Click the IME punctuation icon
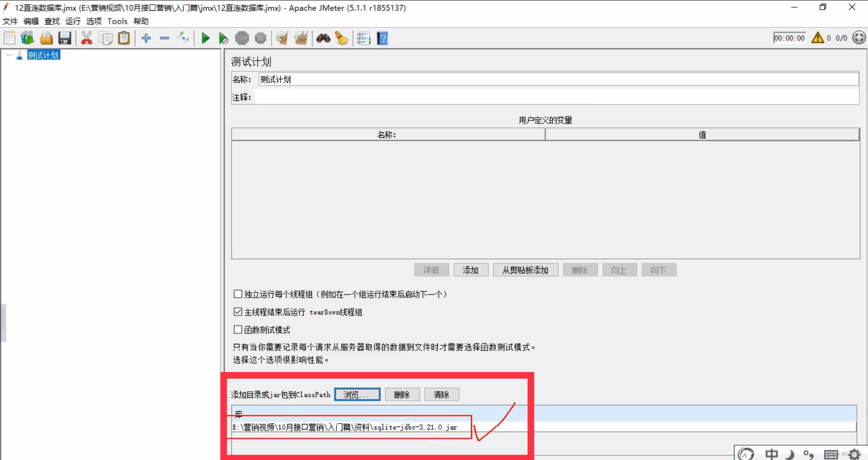This screenshot has height=460, width=868. tap(808, 454)
